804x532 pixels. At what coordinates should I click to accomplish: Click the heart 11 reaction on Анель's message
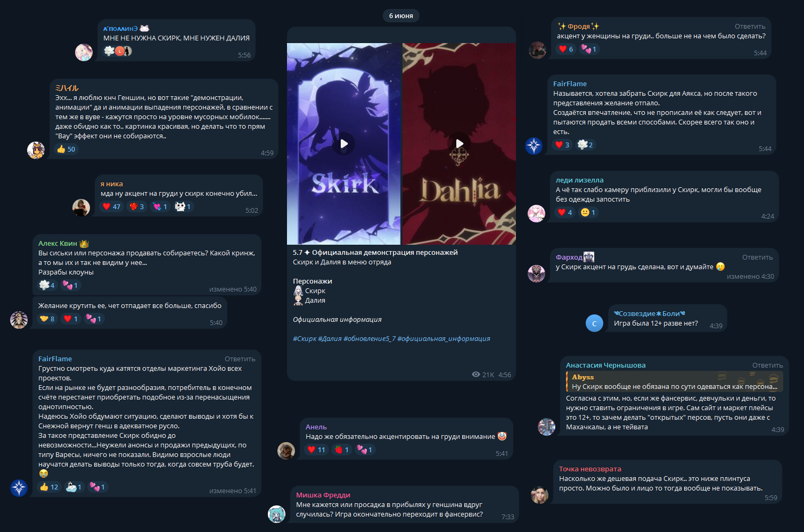316,450
